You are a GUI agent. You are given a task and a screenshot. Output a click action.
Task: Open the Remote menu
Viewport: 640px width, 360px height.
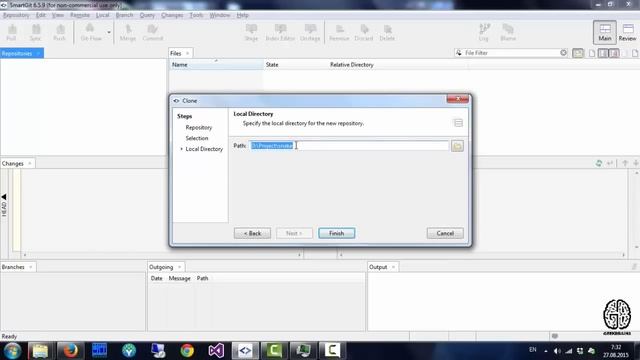coord(80,15)
